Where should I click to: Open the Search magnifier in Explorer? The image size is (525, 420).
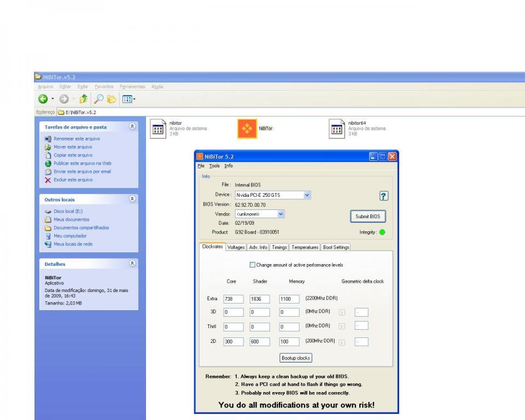tap(98, 99)
